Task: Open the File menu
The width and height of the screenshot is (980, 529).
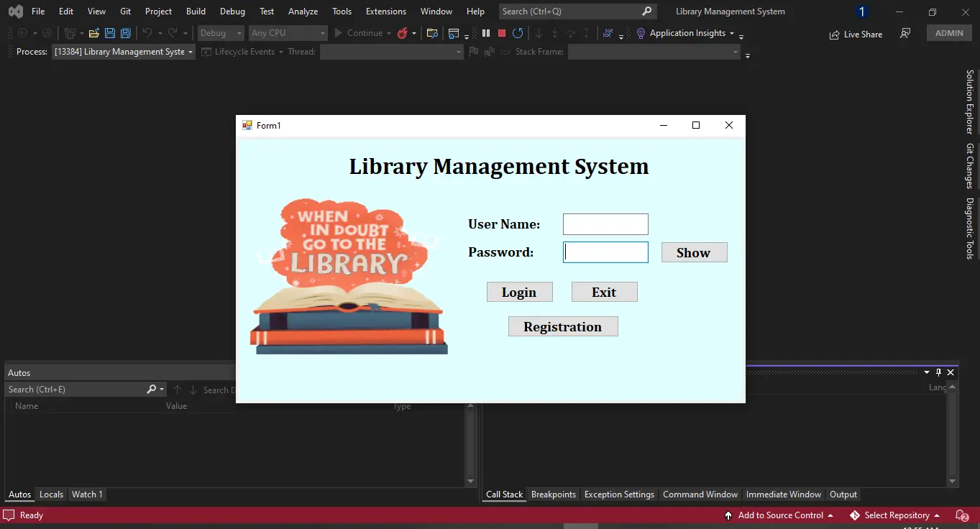Action: pos(38,11)
